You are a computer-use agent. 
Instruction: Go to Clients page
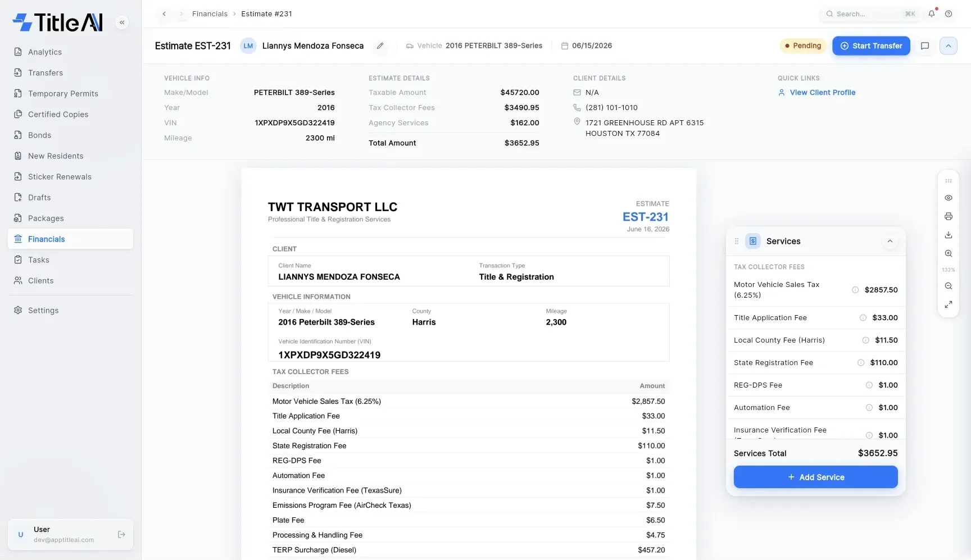tap(70, 281)
